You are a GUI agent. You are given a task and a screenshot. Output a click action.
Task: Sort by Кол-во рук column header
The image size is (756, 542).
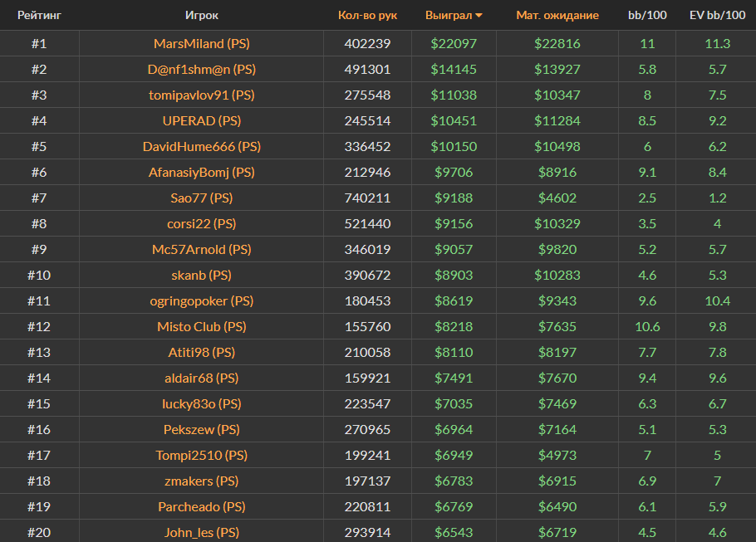[367, 15]
